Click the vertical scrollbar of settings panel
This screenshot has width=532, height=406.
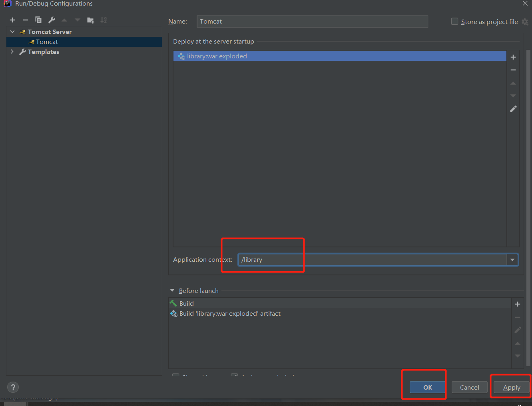529,208
